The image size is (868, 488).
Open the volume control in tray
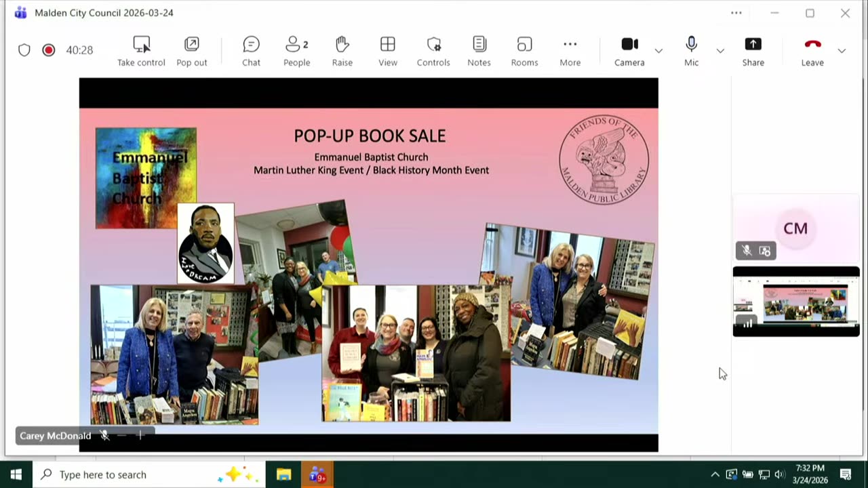coord(780,474)
